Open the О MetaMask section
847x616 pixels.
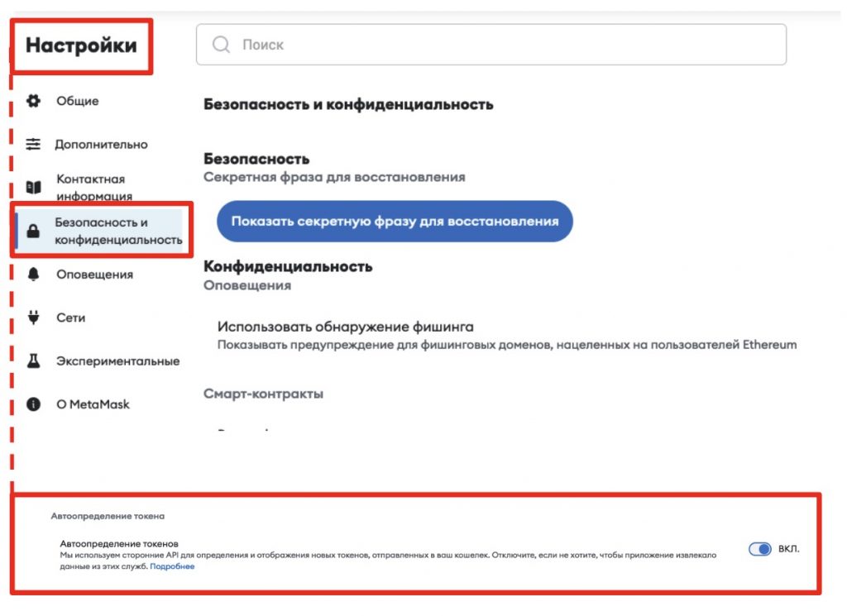click(x=93, y=404)
